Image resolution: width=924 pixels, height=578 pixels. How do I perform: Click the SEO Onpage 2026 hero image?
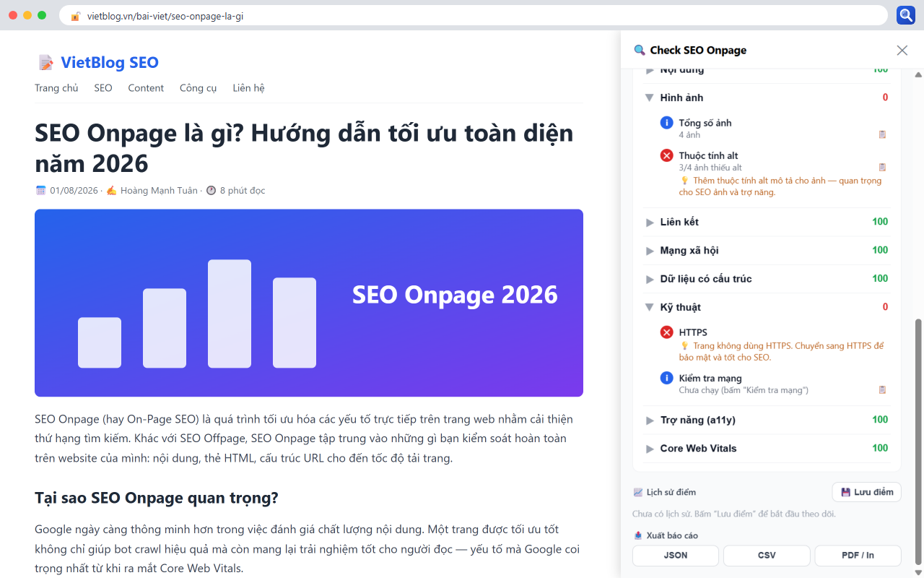click(309, 303)
